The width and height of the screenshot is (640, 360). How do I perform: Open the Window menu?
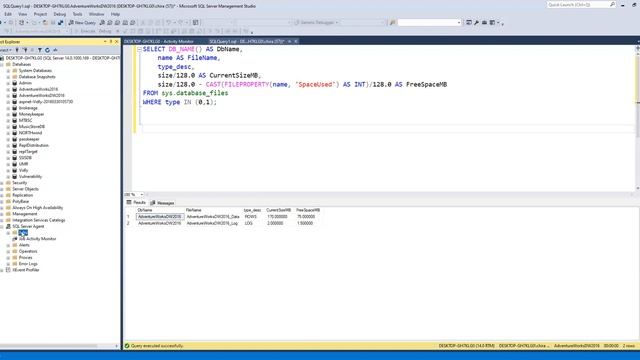[96, 14]
